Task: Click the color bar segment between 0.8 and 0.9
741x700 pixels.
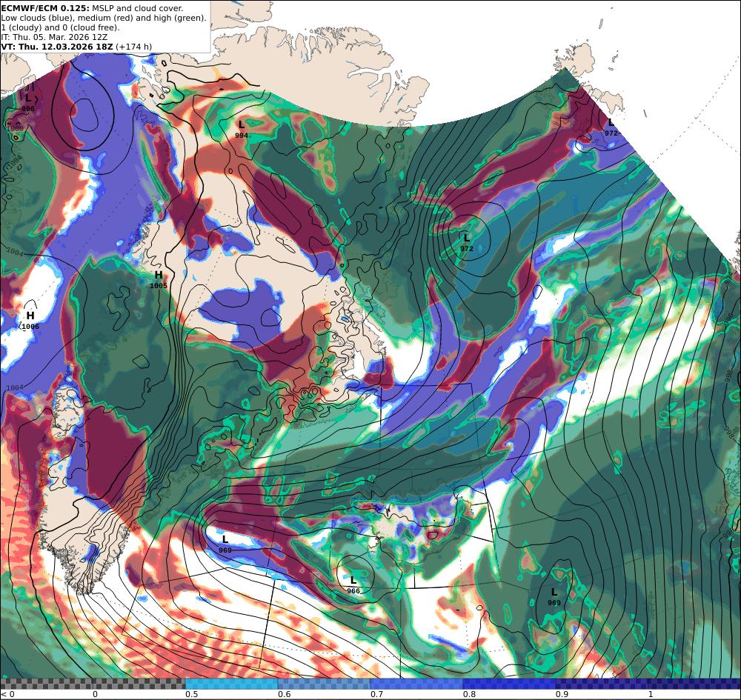Action: coord(510,684)
